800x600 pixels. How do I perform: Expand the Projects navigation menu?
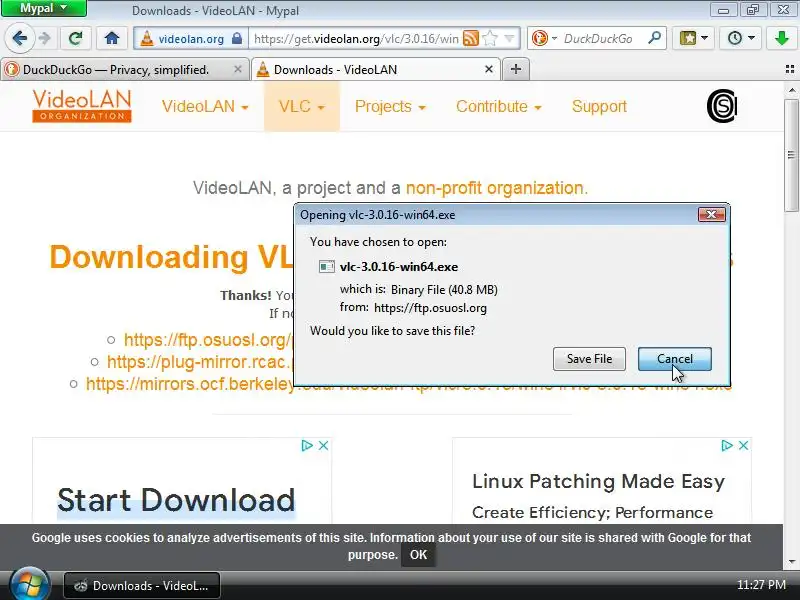pos(390,107)
